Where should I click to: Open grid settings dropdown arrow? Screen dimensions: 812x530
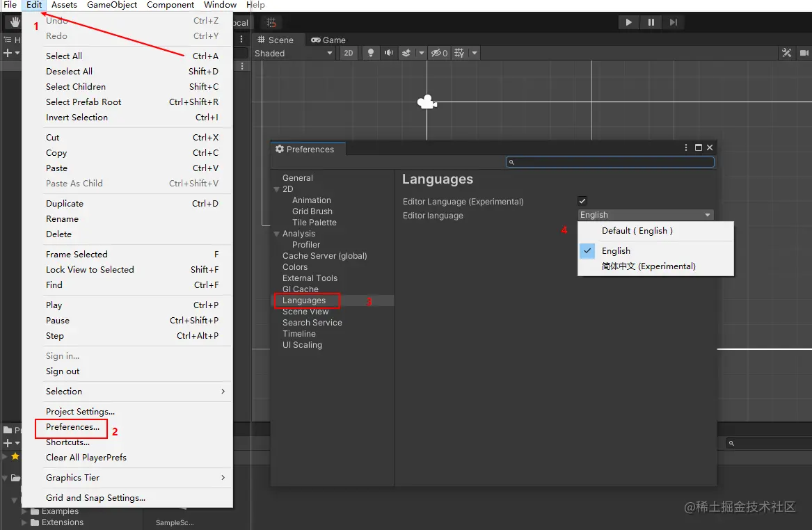click(475, 53)
